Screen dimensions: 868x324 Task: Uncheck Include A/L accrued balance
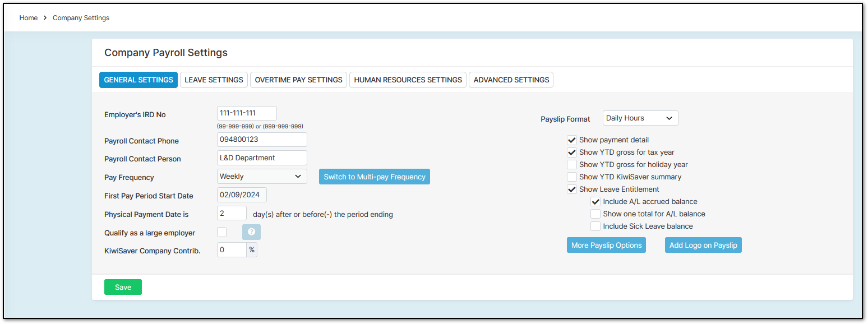point(595,202)
